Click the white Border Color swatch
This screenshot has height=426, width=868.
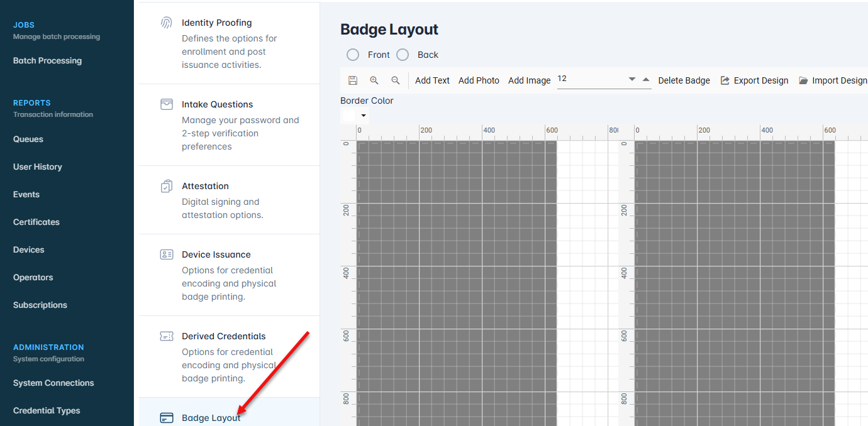pyautogui.click(x=348, y=116)
